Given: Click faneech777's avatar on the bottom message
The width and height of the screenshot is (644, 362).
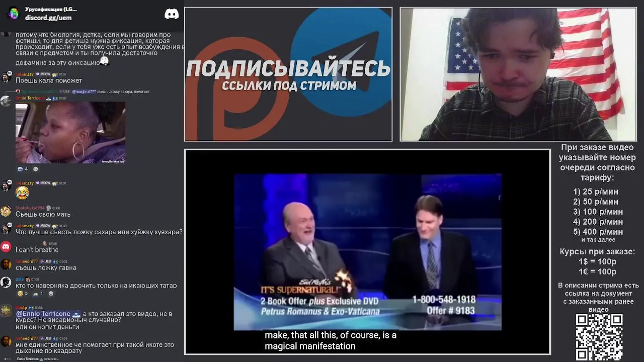Looking at the screenshot, I should [6, 342].
